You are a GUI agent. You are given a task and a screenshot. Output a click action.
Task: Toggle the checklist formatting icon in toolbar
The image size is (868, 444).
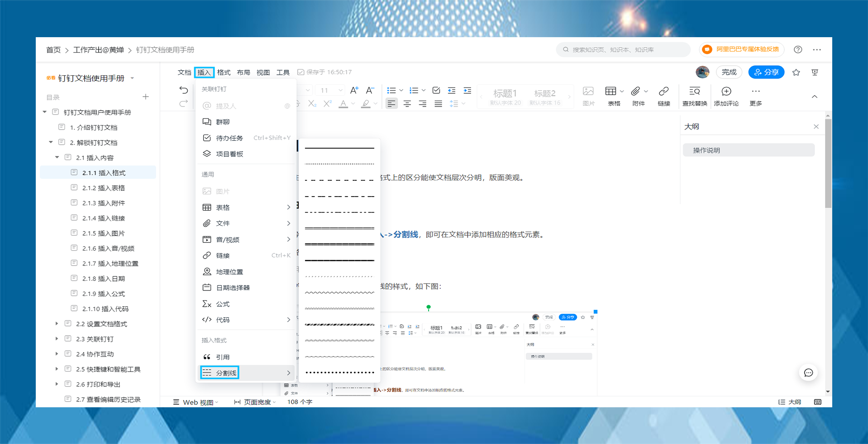click(x=436, y=90)
